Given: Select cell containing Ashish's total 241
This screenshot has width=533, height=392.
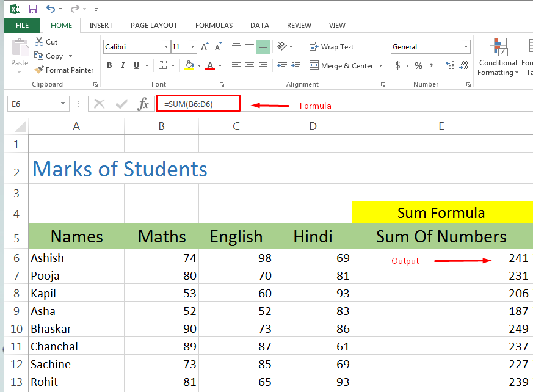Looking at the screenshot, I should tap(441, 258).
